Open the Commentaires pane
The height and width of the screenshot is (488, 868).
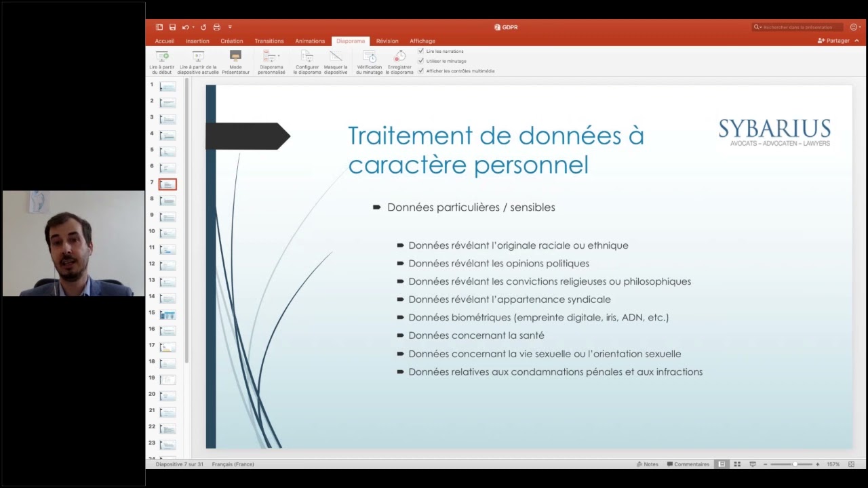(688, 464)
